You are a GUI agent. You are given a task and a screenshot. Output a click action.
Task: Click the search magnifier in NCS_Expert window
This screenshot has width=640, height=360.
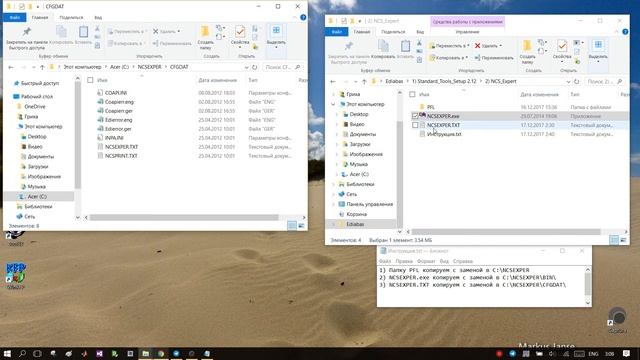[620, 82]
